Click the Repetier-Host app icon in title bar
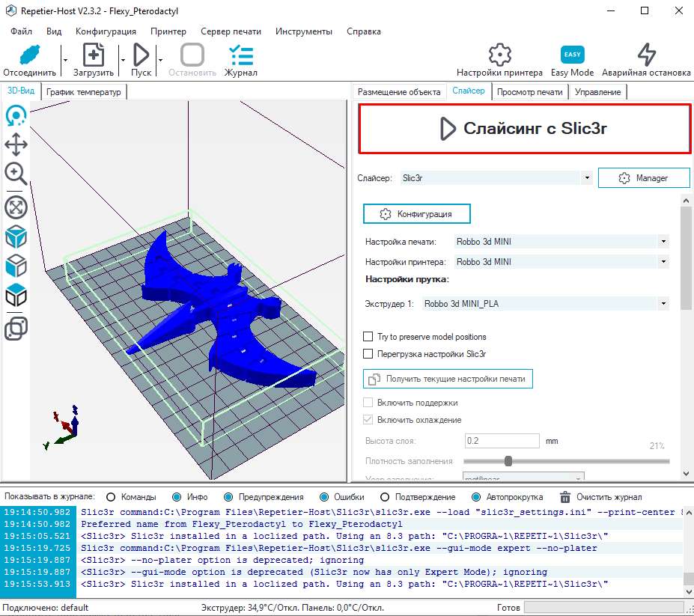This screenshot has width=694, height=616. pos(11,10)
